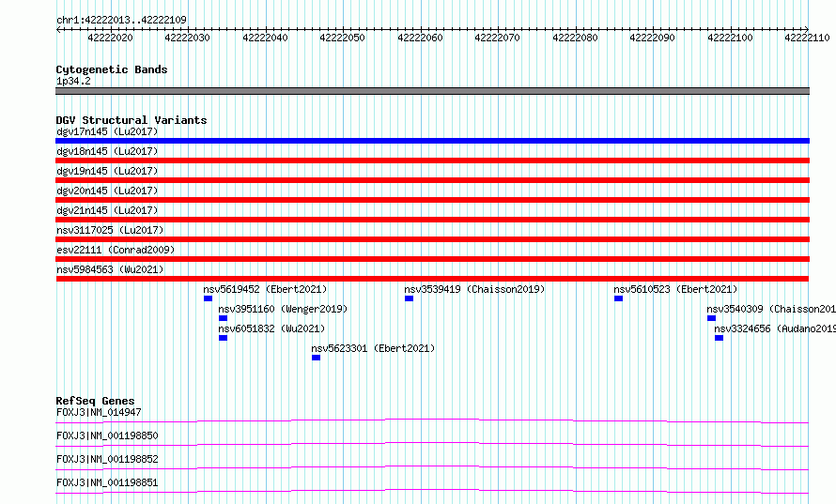Select the red bar under dgv18n145
The width and height of the screenshot is (836, 504).
click(432, 160)
